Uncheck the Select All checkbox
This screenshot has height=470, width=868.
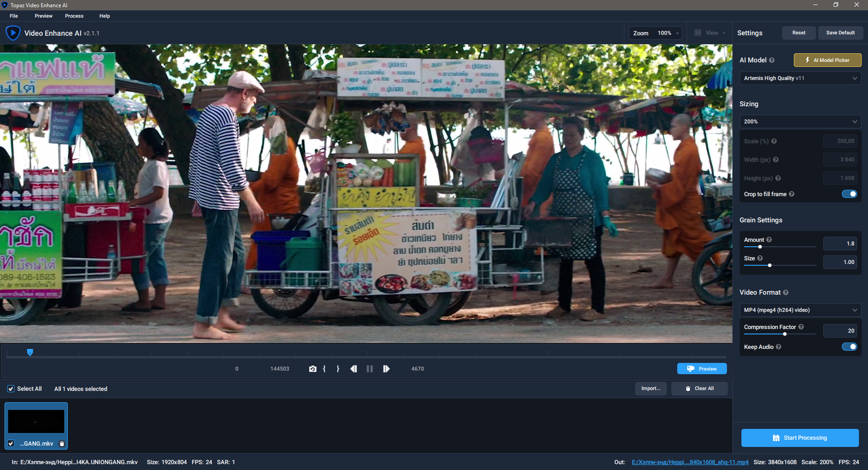click(11, 389)
